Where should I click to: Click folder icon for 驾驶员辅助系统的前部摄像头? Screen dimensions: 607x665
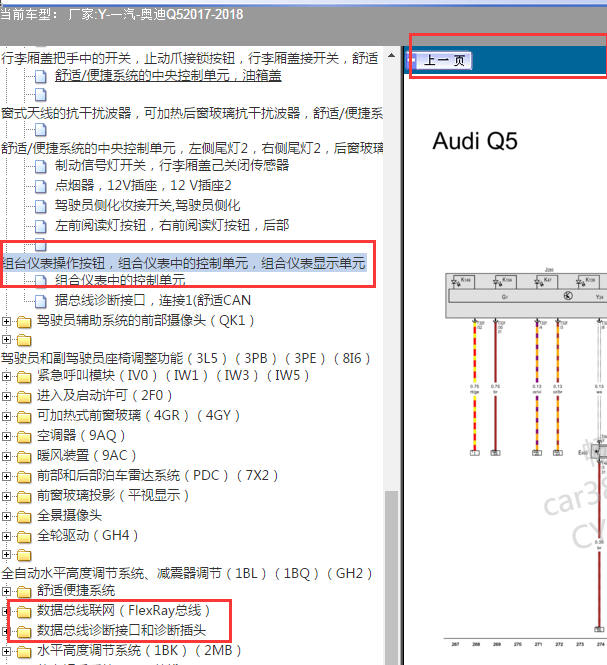pos(24,322)
